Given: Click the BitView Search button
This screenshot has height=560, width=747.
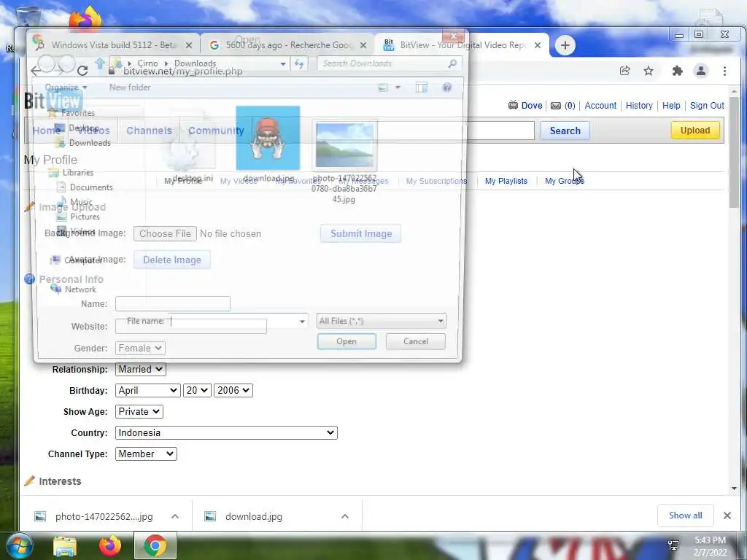Looking at the screenshot, I should coord(565,131).
